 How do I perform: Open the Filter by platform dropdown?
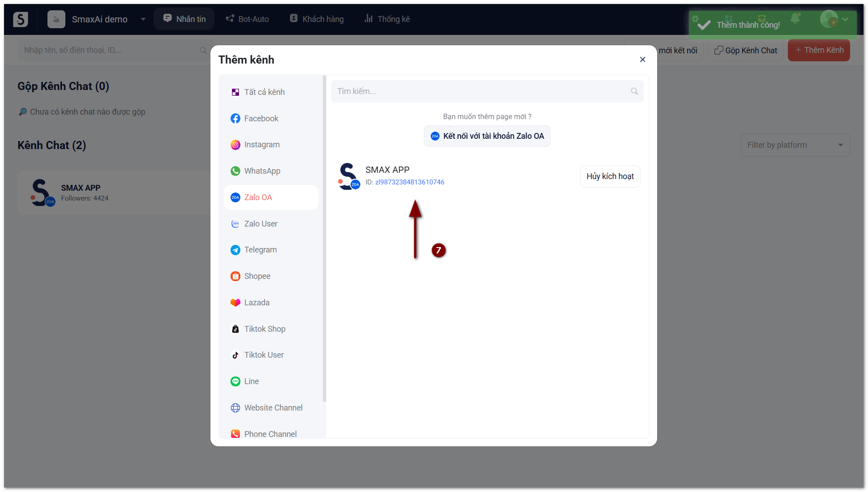(795, 145)
